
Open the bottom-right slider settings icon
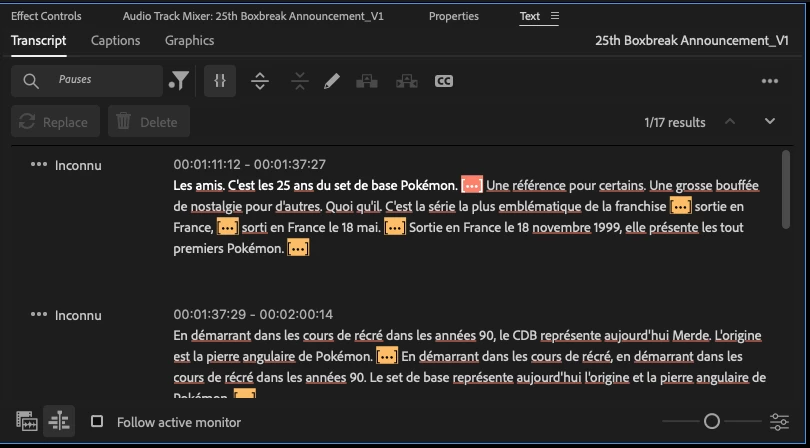(780, 422)
